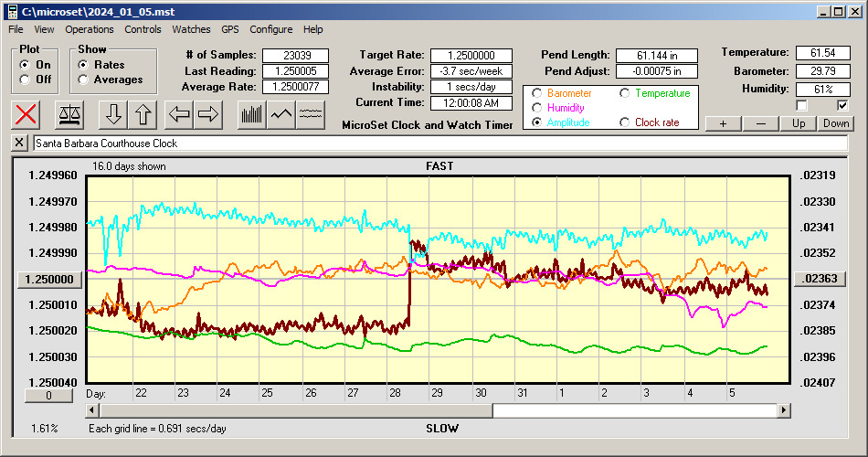The height and width of the screenshot is (457, 868).
Task: Click the MicroSet app icon in title bar
Action: tap(12, 12)
